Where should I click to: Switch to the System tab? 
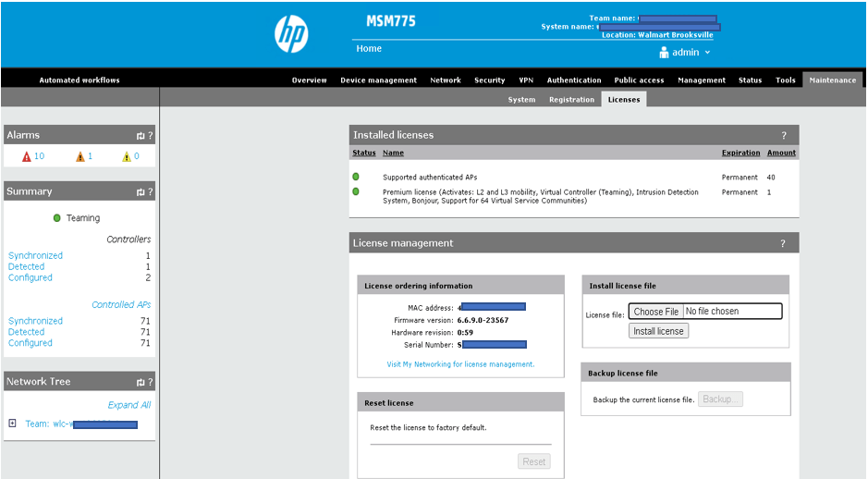[x=521, y=100]
